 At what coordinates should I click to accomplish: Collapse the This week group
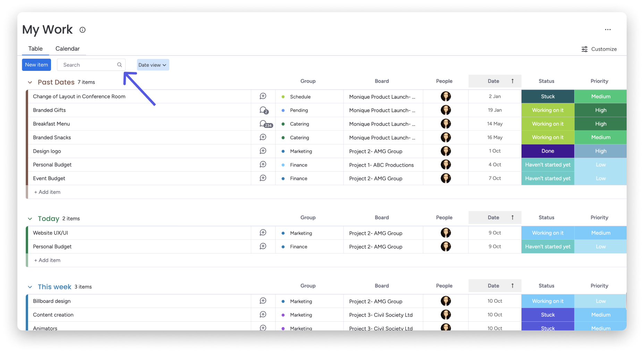coord(30,287)
